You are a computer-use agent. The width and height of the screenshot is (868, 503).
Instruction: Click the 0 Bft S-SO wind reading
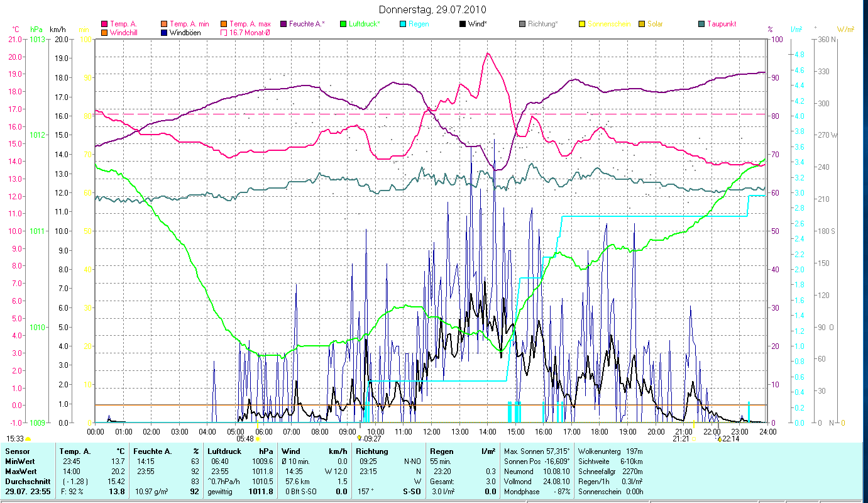coord(300,491)
